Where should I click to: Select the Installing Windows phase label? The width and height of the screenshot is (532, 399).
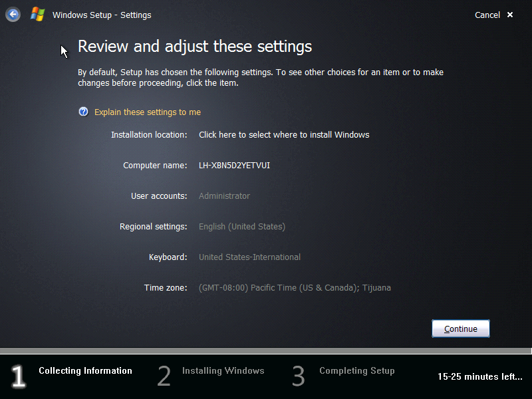(x=223, y=371)
